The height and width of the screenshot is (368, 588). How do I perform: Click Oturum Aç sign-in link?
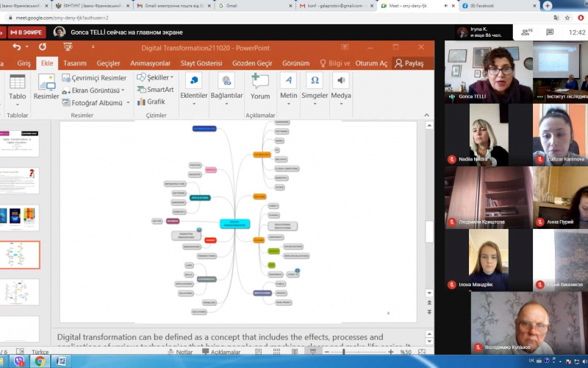(371, 63)
